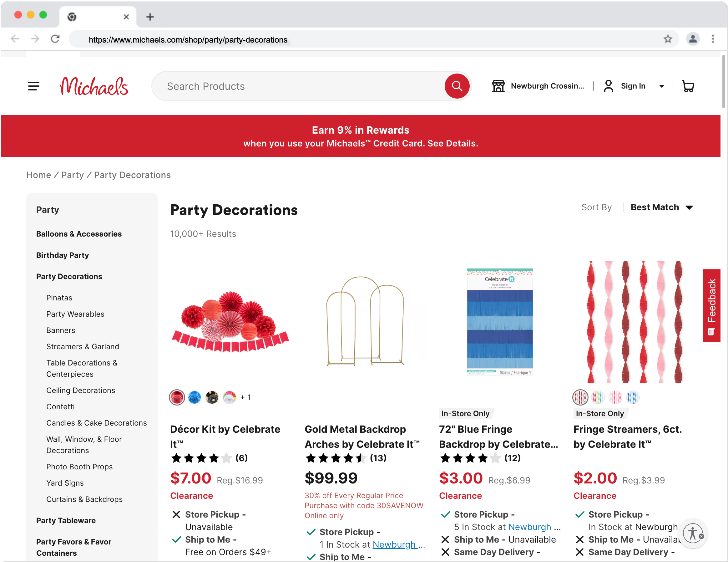This screenshot has width=728, height=562.
Task: Open the shopping cart
Action: pyautogui.click(x=688, y=86)
